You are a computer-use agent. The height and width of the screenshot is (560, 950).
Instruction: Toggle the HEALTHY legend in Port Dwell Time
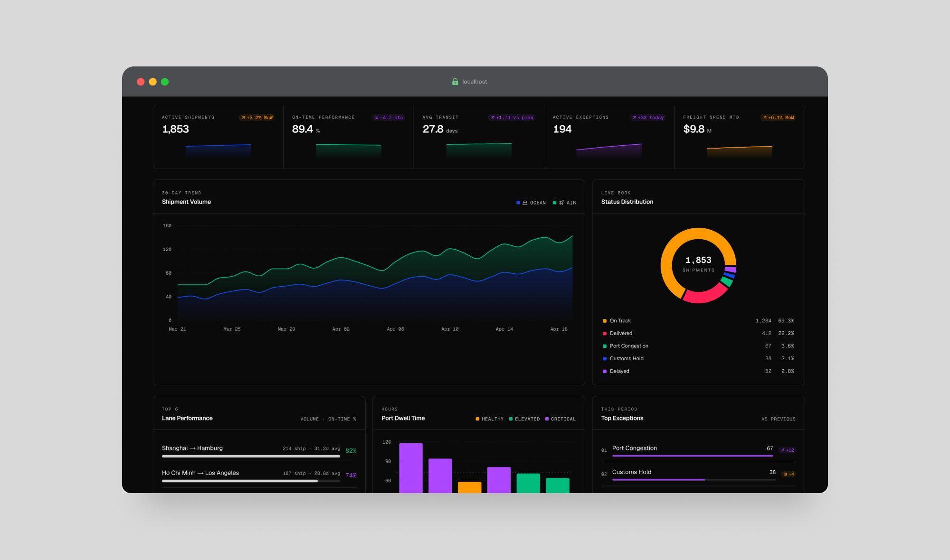(x=489, y=419)
